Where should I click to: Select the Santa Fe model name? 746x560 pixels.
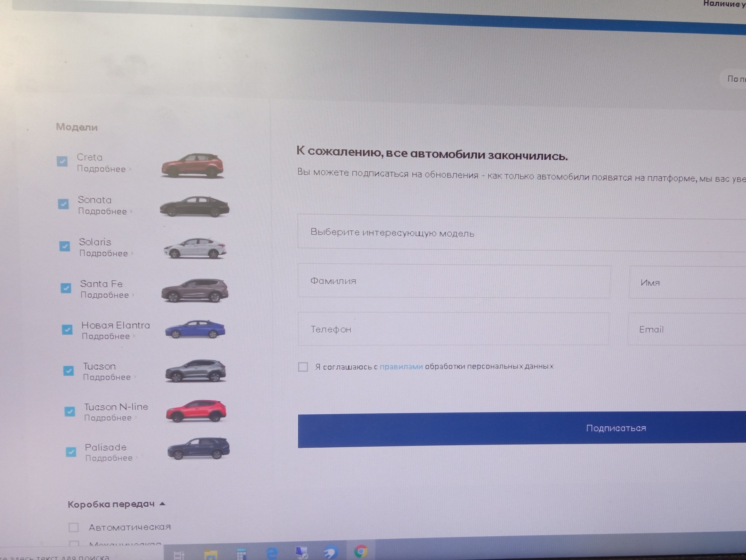[x=101, y=284]
